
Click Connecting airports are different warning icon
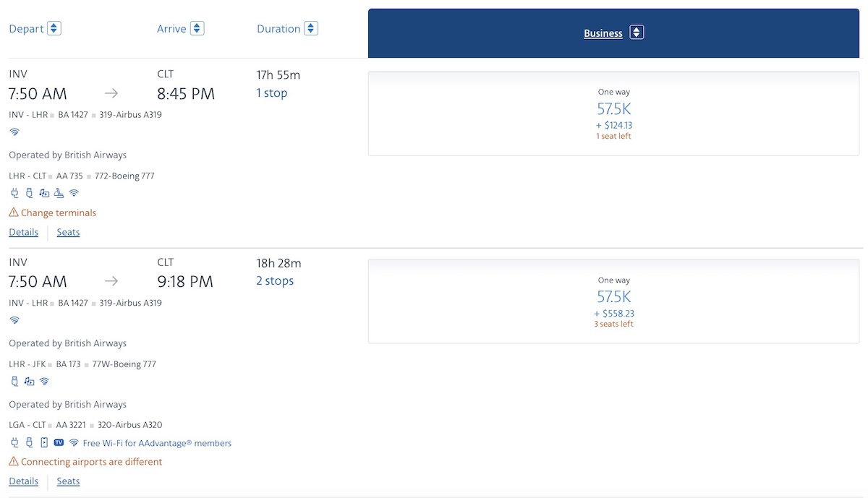click(x=14, y=461)
